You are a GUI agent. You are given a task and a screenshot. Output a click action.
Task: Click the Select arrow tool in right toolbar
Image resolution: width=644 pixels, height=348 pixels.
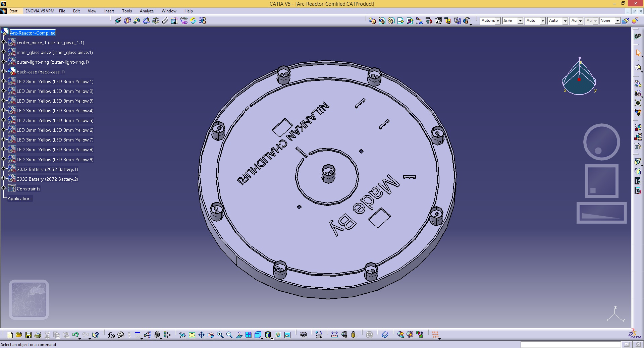[x=638, y=53]
